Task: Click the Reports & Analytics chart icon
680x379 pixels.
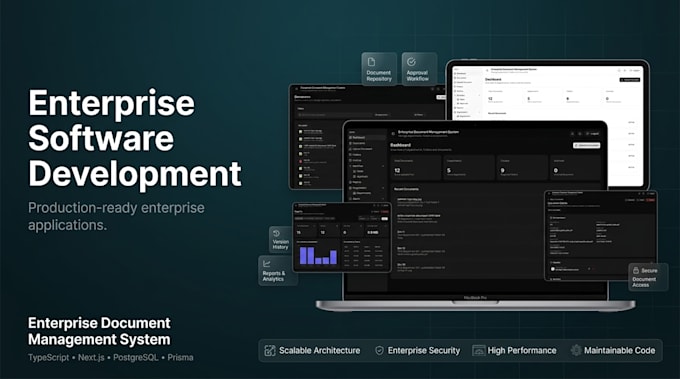Action: [x=267, y=263]
